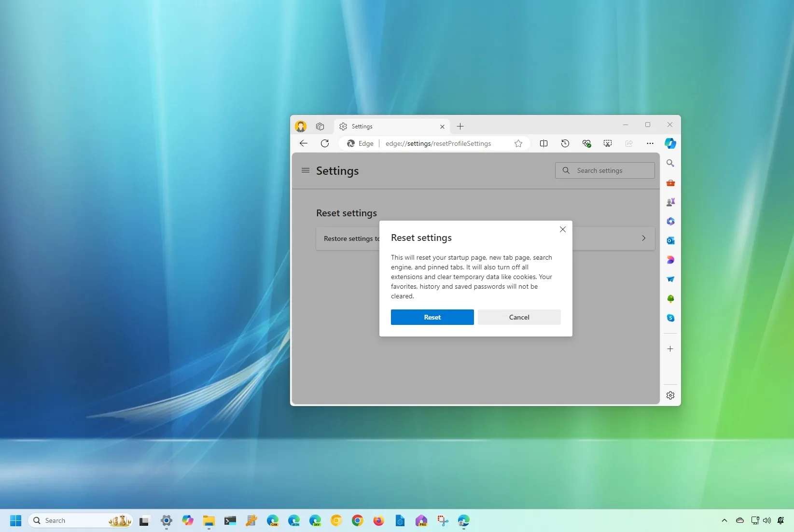Open Microsoft Designer from the sidebar
This screenshot has width=794, height=532.
670,260
